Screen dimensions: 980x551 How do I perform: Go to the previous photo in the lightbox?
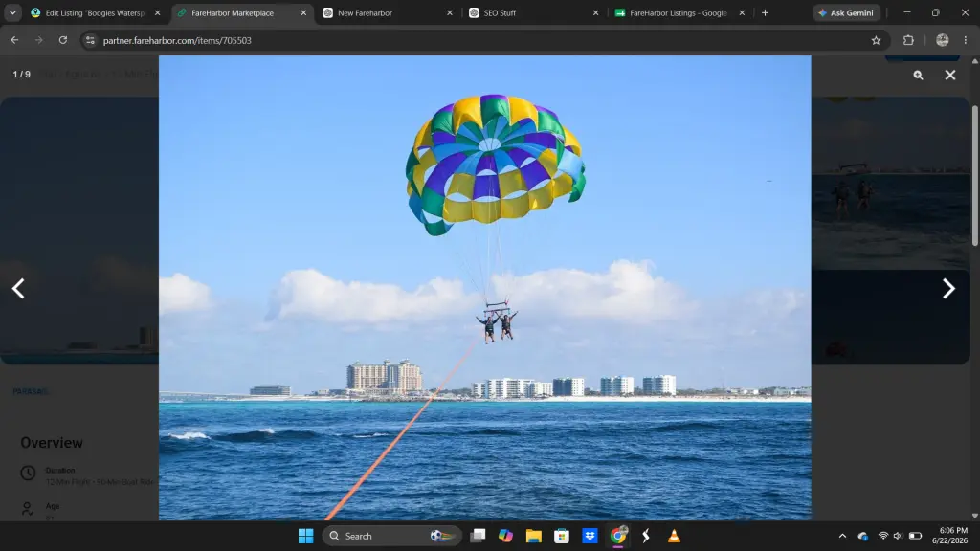coord(19,289)
